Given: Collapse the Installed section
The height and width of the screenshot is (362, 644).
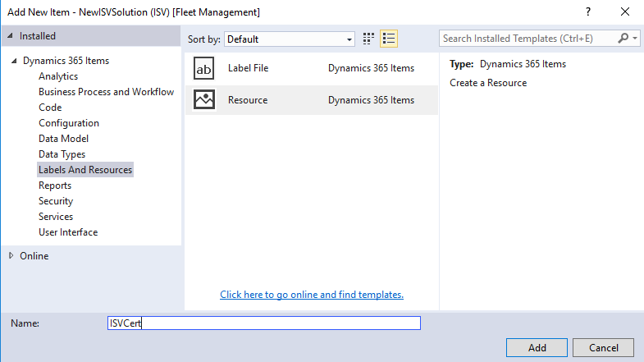Looking at the screenshot, I should 11,36.
